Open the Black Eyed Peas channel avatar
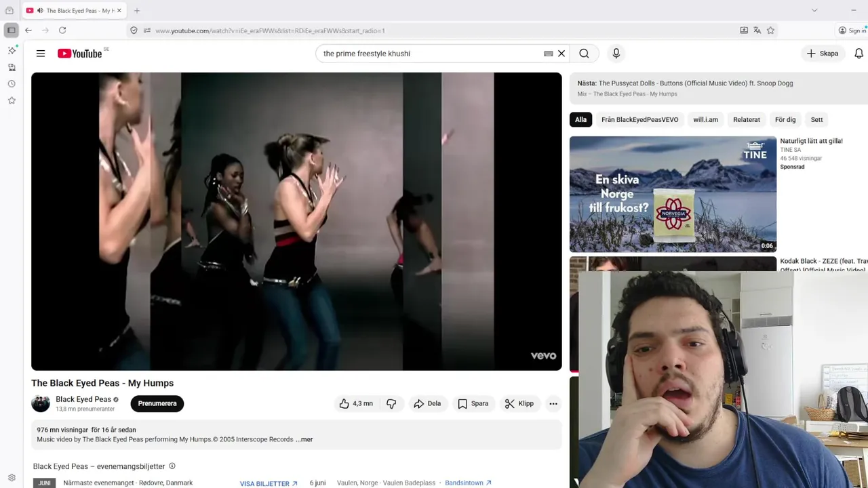The width and height of the screenshot is (868, 488). point(41,403)
